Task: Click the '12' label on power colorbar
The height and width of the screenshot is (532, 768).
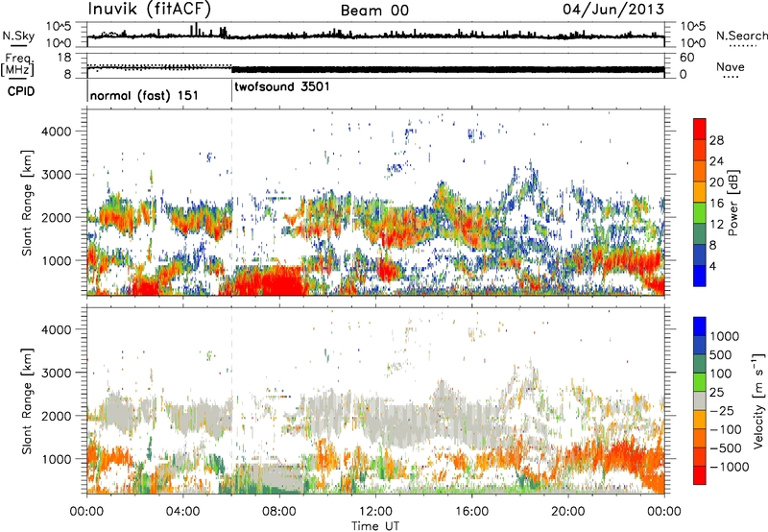Action: [x=716, y=225]
